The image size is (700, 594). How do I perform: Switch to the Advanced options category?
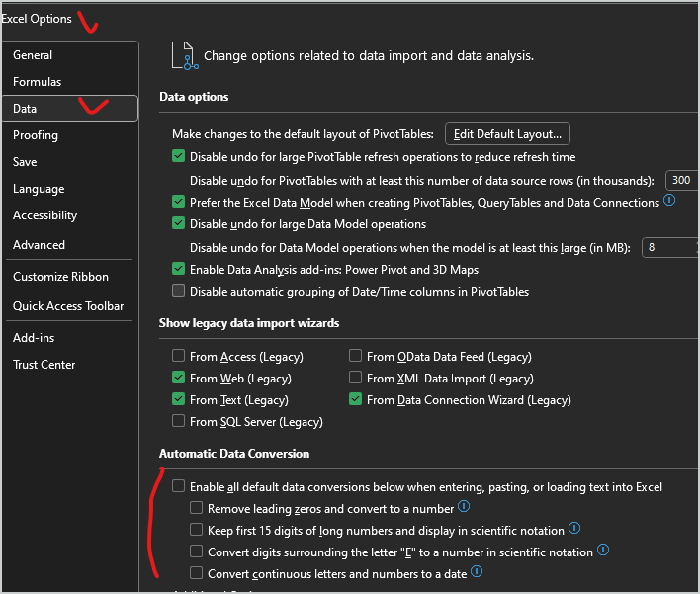(40, 244)
